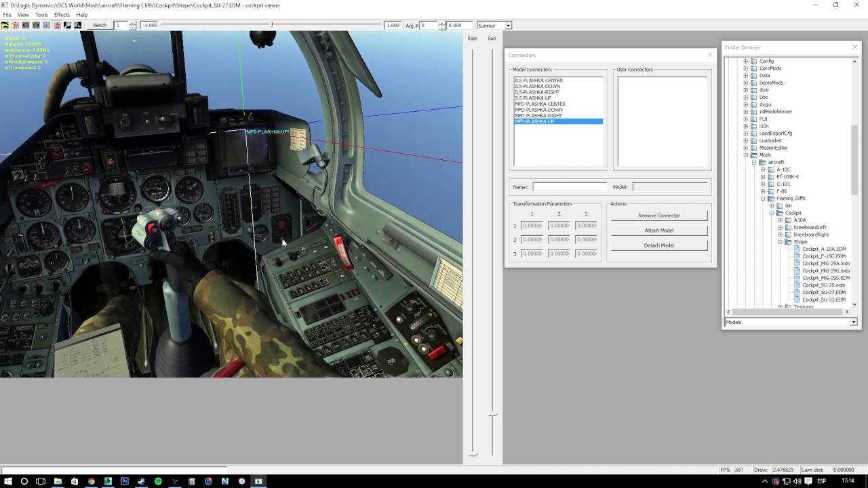Select Cockpit_SU-33.EDM file
Viewport: 868px width, 488px height.
click(824, 300)
